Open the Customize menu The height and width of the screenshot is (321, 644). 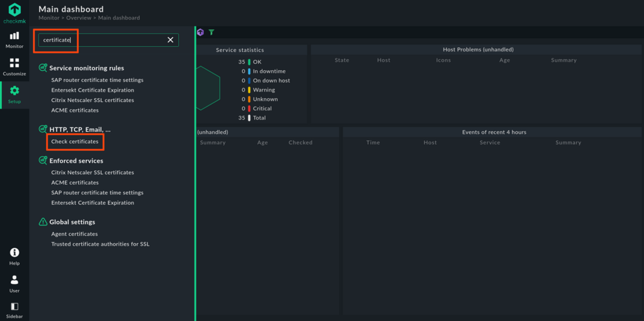14,67
